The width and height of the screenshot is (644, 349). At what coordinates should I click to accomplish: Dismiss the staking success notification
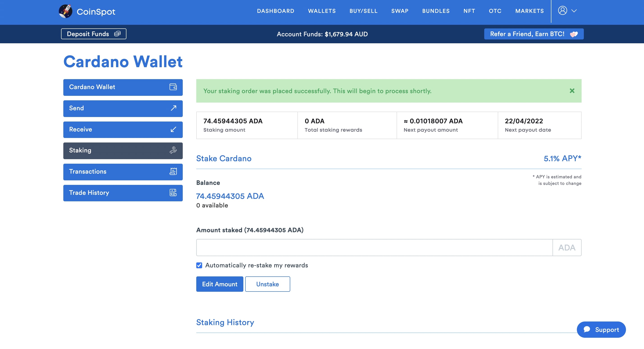[572, 91]
